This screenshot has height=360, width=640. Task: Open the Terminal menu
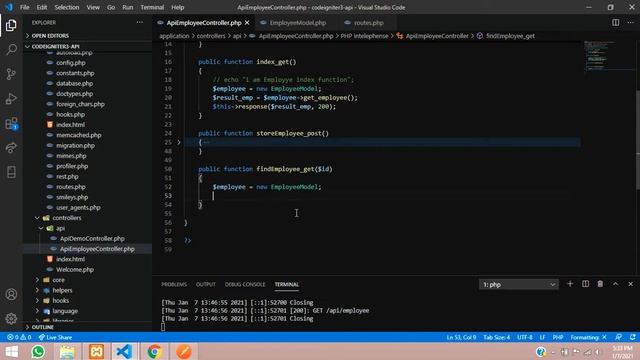tap(152, 7)
